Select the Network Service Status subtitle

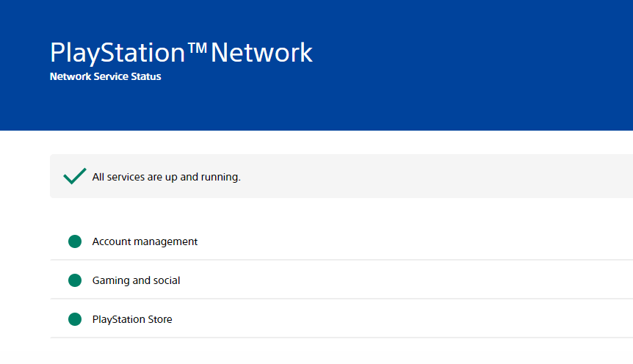tap(105, 76)
